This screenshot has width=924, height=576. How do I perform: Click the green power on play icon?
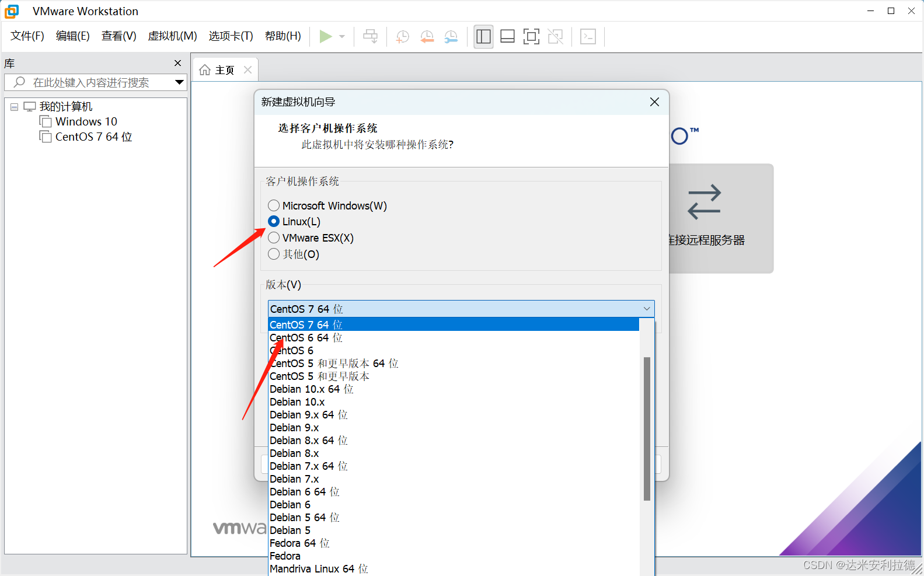tap(326, 36)
